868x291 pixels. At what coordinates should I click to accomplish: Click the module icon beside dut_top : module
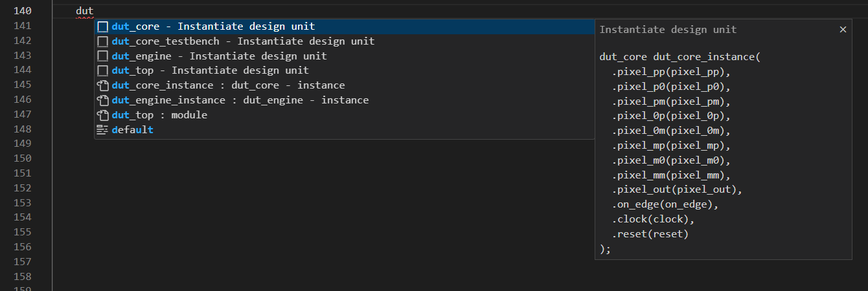[x=102, y=115]
